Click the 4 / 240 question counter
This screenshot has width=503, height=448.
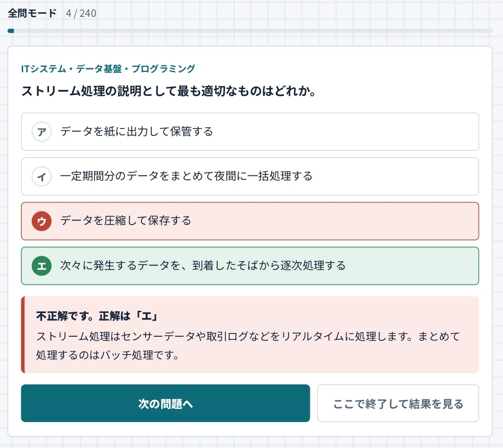coord(81,13)
